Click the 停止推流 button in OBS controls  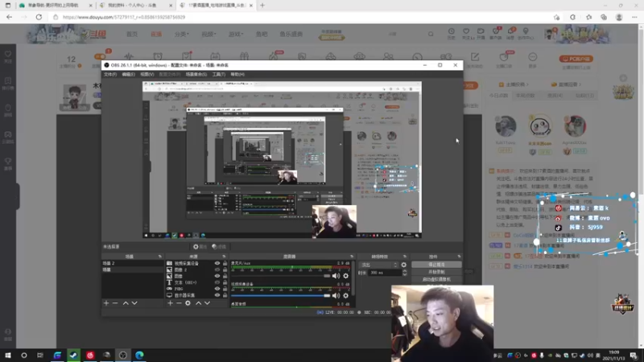click(436, 265)
